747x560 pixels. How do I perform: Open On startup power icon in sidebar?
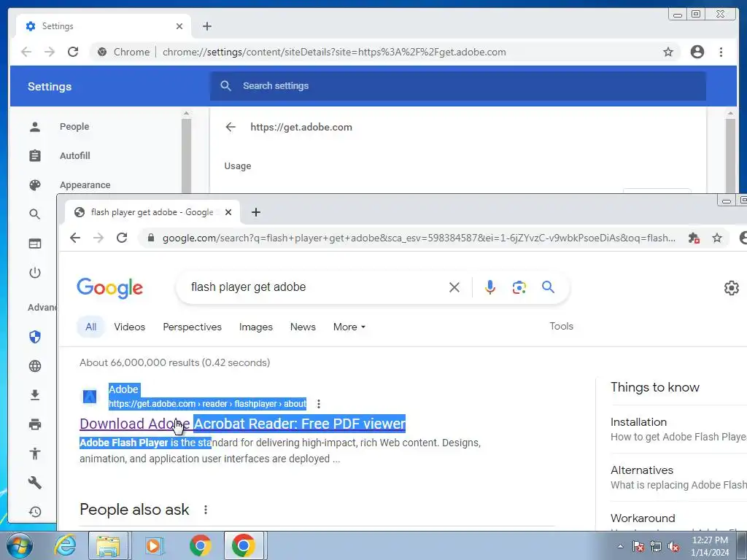click(35, 273)
